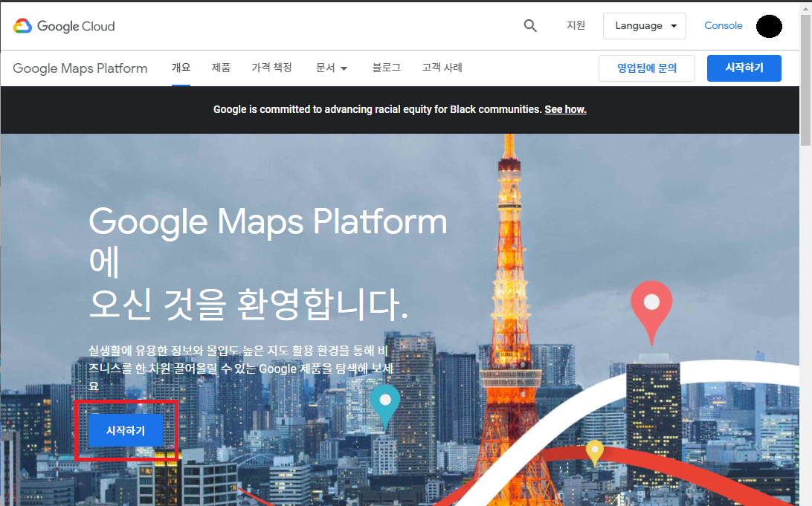Click the Google Maps Platform nav title
This screenshot has width=812, height=506.
pyautogui.click(x=80, y=68)
